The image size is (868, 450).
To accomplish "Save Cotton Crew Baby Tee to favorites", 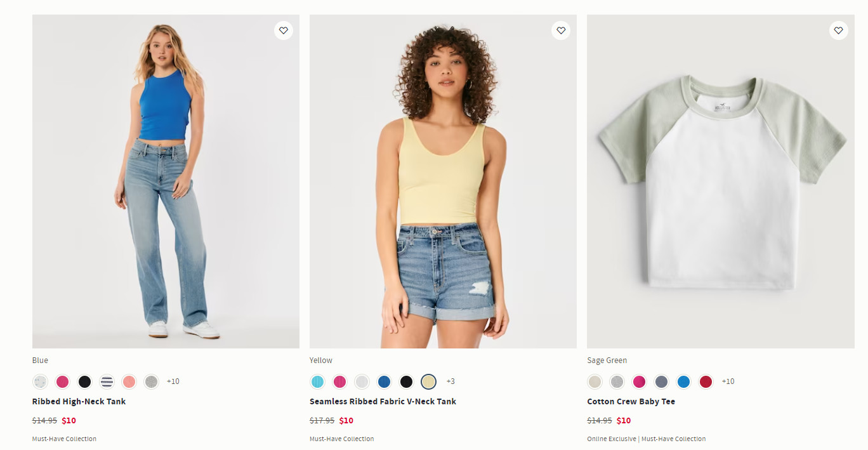I will [x=838, y=30].
